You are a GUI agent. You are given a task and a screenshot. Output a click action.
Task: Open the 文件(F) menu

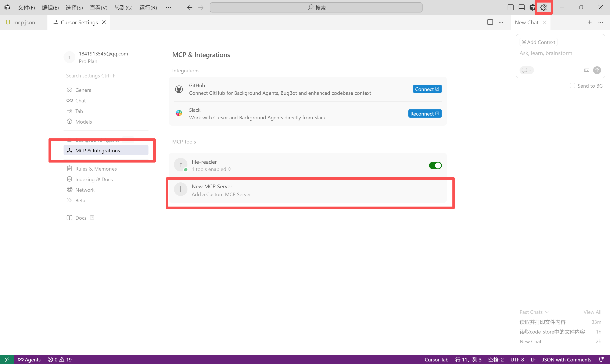pyautogui.click(x=26, y=8)
